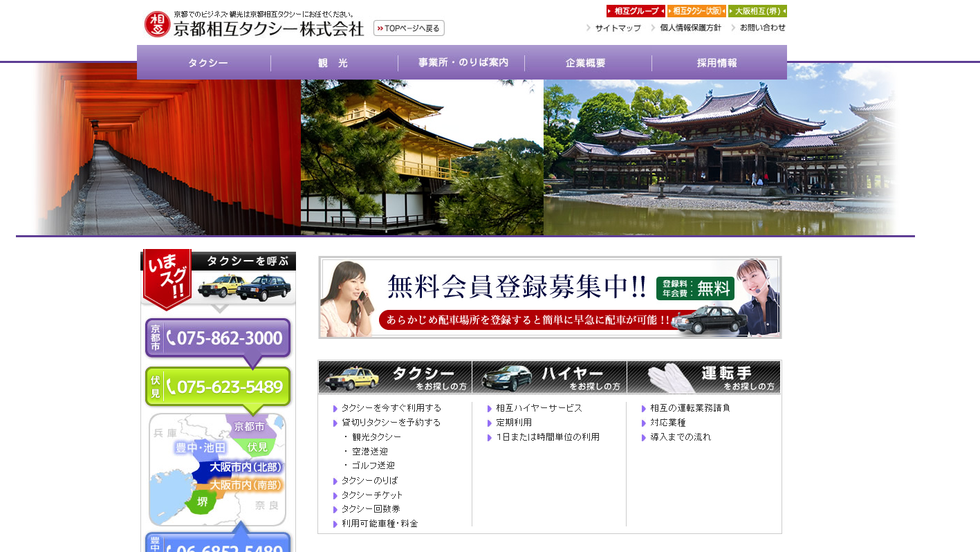Viewport: 980px width, 552px height.
Task: Open the 対応業種 link
Action: (668, 423)
